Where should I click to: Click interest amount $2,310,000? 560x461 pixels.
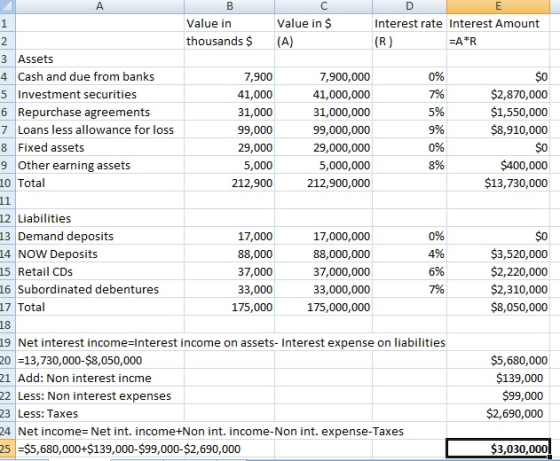(498, 289)
